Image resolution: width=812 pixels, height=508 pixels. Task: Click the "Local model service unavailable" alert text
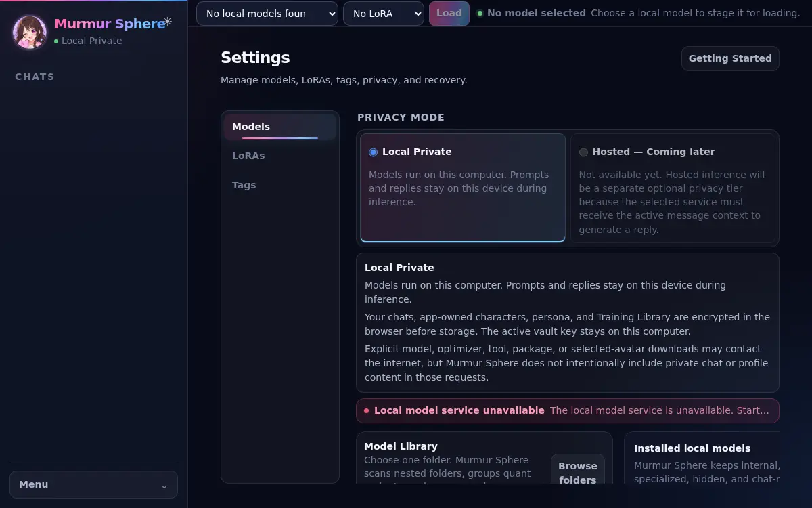[459, 410]
